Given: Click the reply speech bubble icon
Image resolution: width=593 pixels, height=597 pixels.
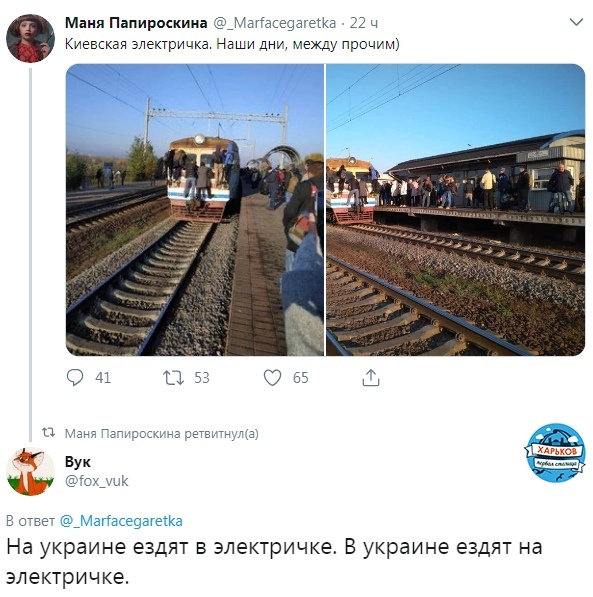Looking at the screenshot, I should coord(75,377).
